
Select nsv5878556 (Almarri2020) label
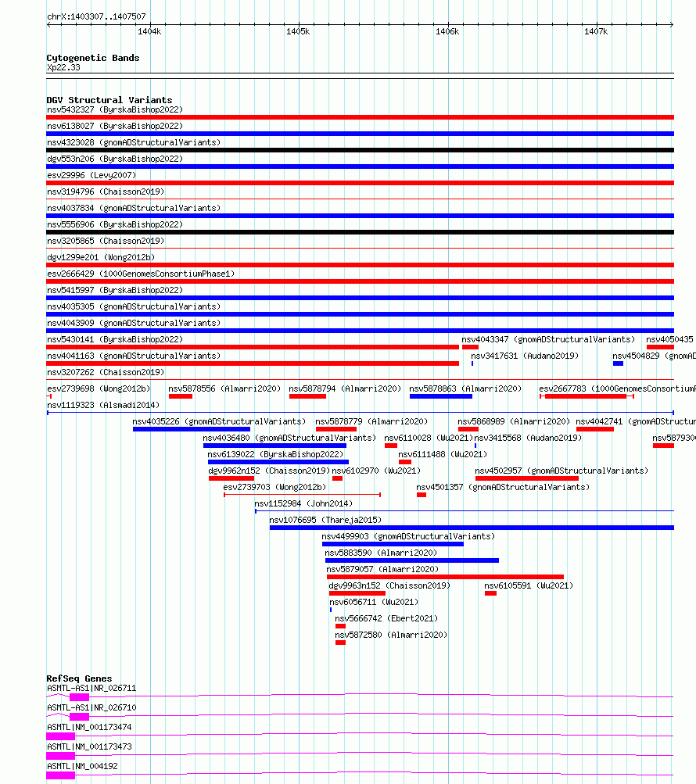coord(224,388)
